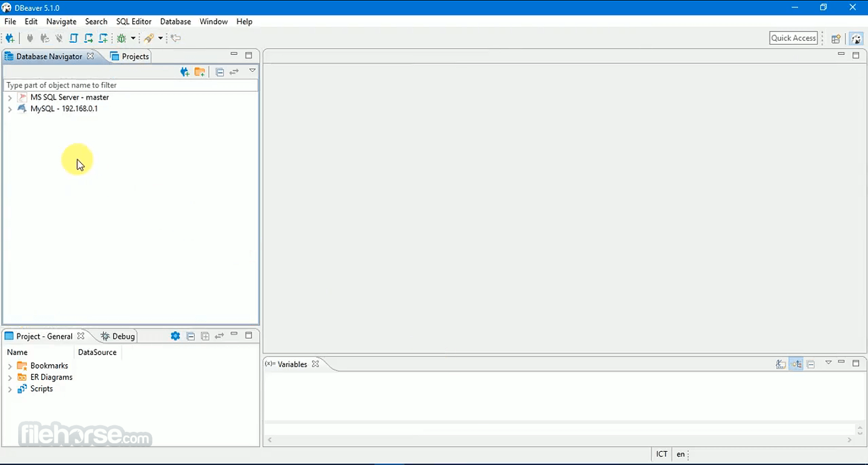Viewport: 868px width, 465px height.
Task: Close the Project - General tab
Action: (81, 336)
